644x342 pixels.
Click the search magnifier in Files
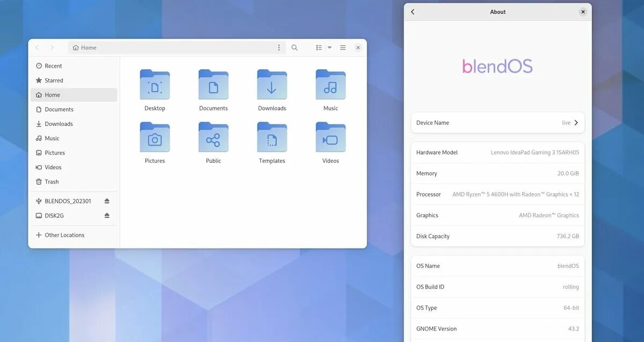(x=295, y=48)
